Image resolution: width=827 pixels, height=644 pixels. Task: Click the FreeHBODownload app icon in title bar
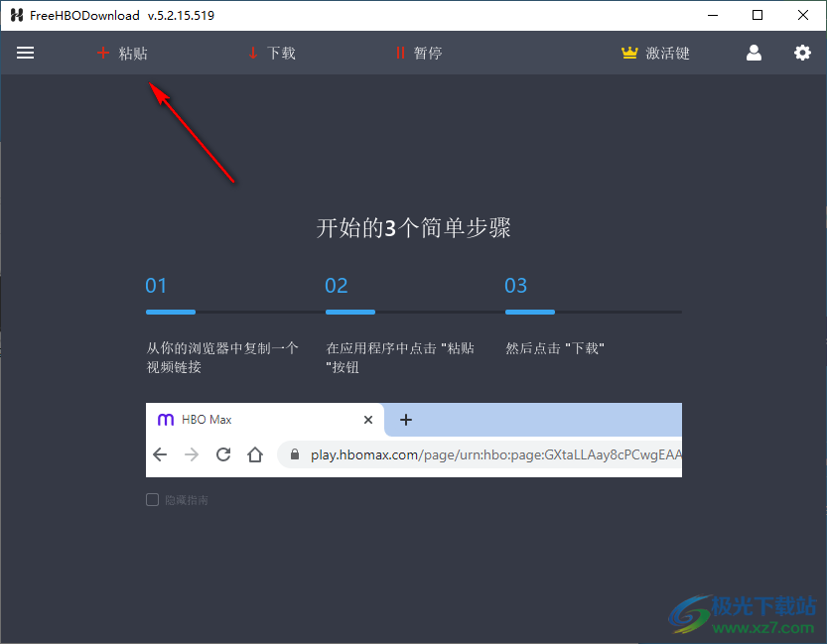[17, 15]
